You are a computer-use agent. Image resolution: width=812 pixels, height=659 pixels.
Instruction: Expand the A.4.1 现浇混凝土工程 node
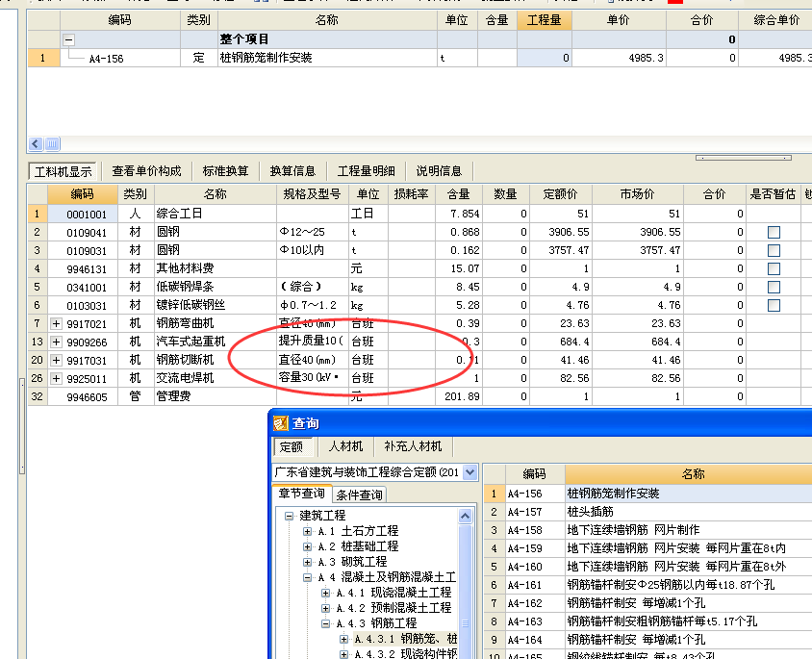coord(325,593)
